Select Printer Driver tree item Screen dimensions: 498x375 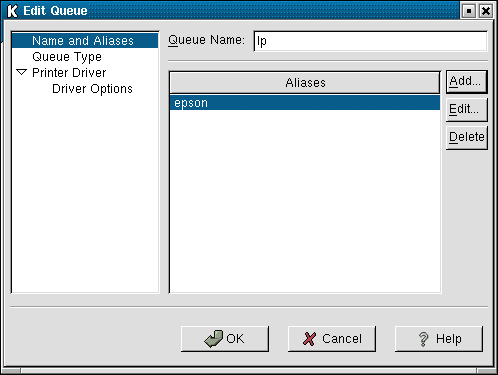click(x=69, y=73)
